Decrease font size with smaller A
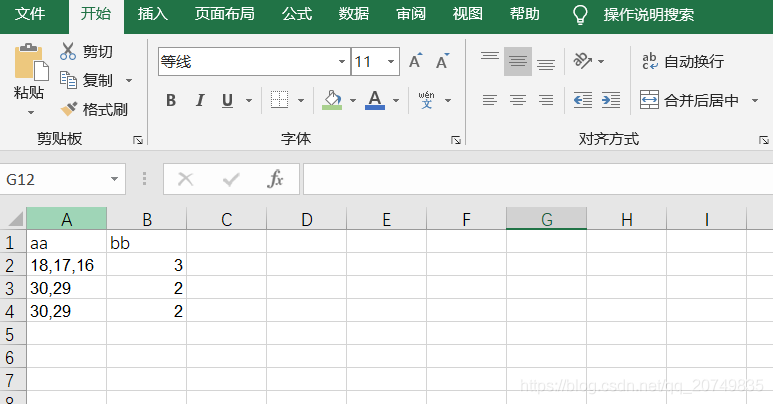This screenshot has height=404, width=773. [x=442, y=61]
